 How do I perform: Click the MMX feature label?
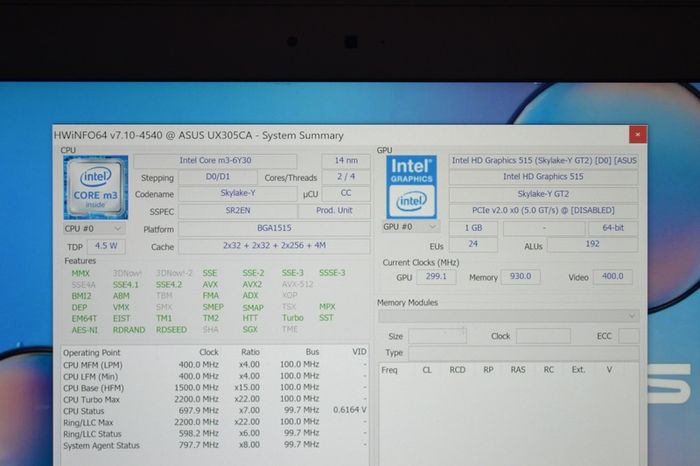tap(81, 273)
